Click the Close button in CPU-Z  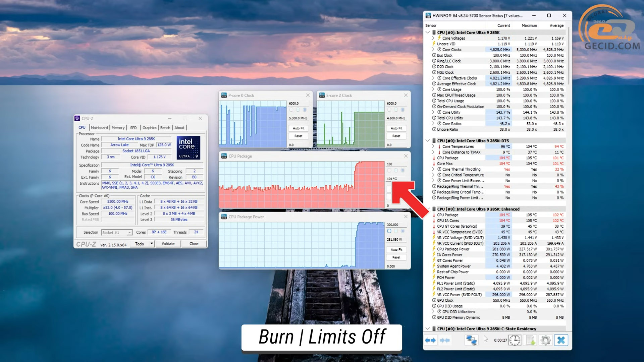194,244
